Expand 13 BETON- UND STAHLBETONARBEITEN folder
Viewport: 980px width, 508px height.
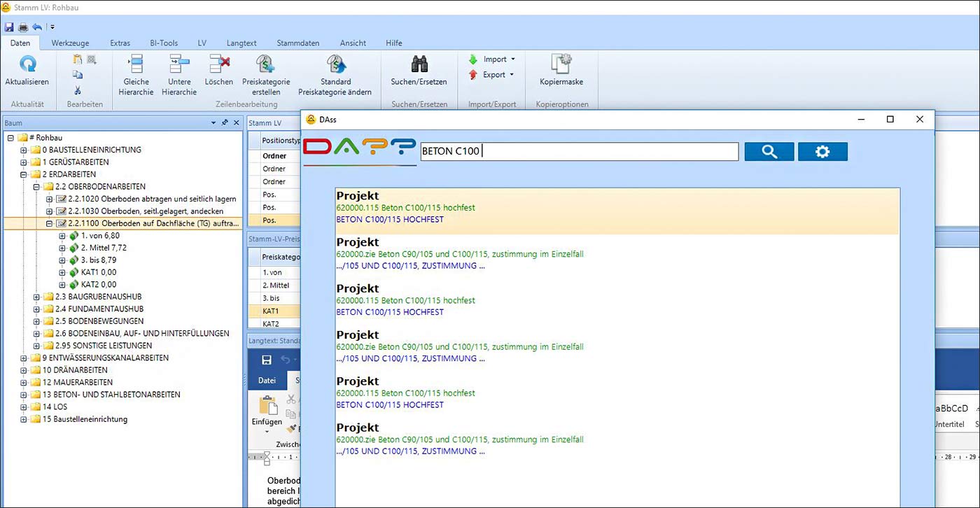[x=24, y=395]
